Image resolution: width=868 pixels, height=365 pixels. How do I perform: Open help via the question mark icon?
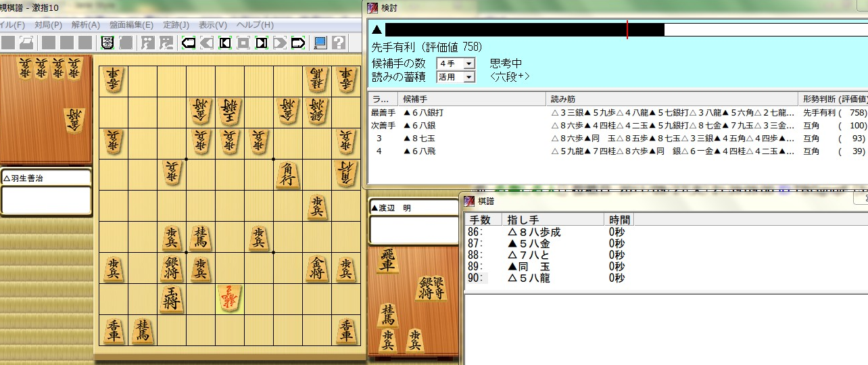pyautogui.click(x=339, y=43)
